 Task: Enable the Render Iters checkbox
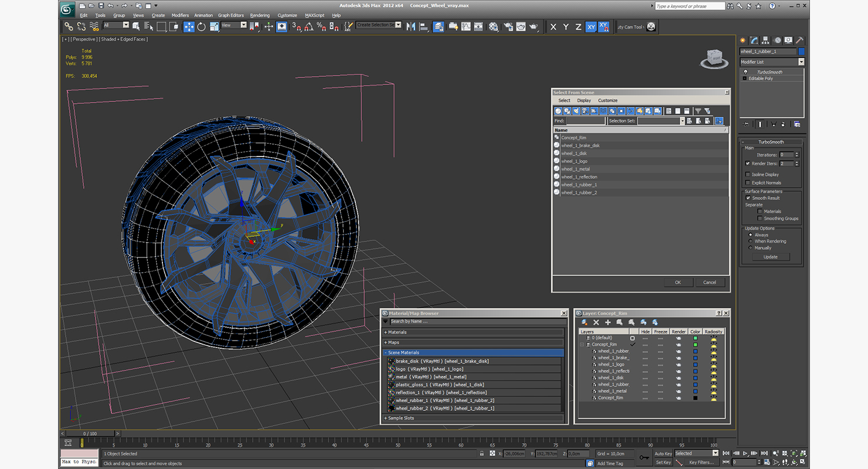point(748,164)
